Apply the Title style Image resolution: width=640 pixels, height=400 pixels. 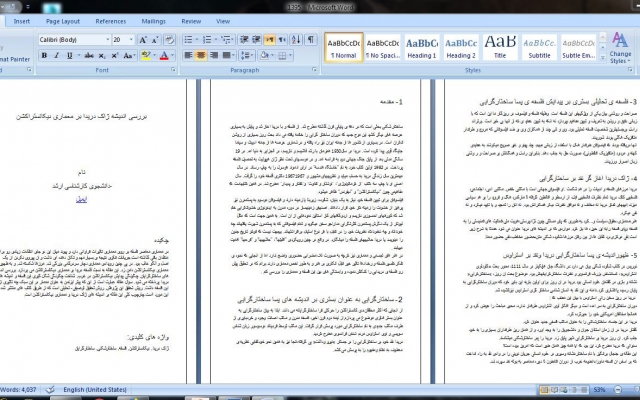point(500,48)
